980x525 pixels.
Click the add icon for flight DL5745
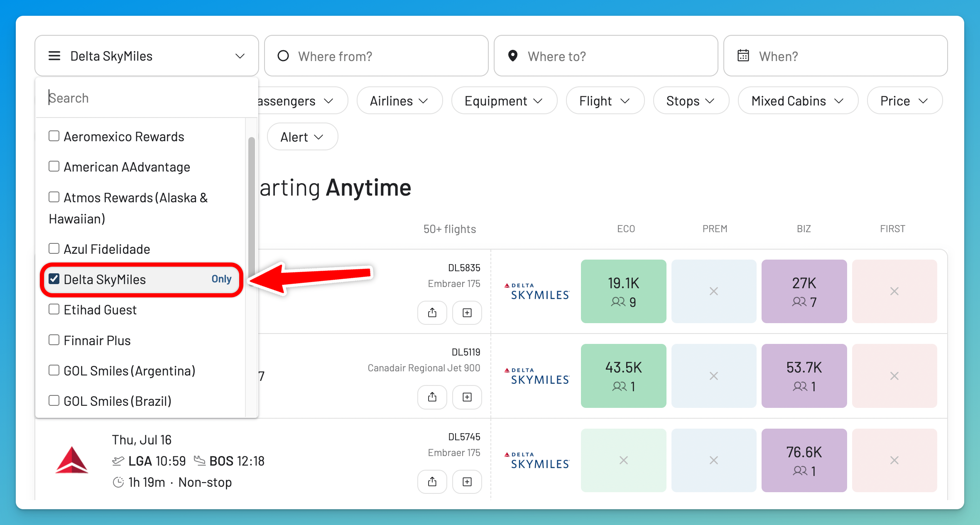pos(467,481)
